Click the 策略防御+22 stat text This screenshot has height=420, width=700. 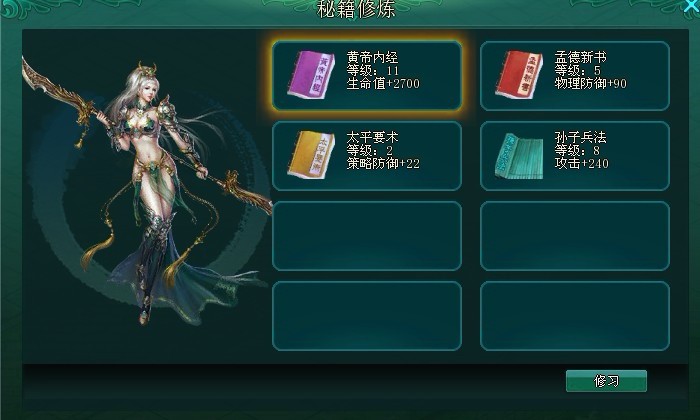coord(383,163)
